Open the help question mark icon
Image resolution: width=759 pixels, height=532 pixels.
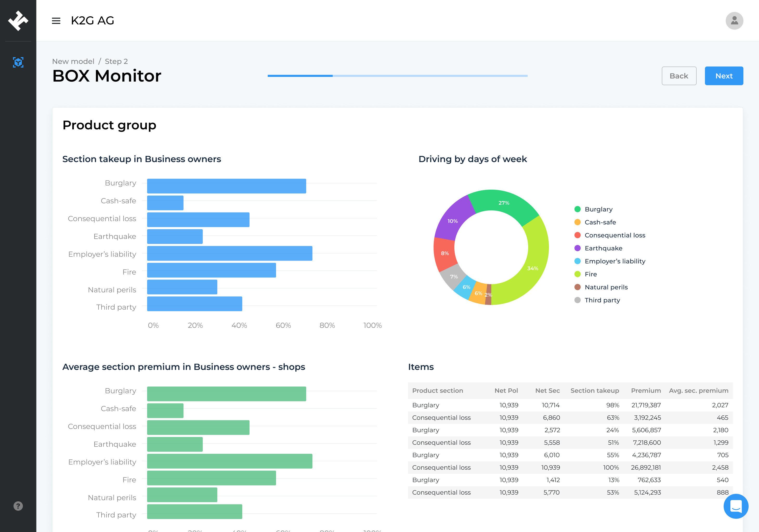point(18,506)
